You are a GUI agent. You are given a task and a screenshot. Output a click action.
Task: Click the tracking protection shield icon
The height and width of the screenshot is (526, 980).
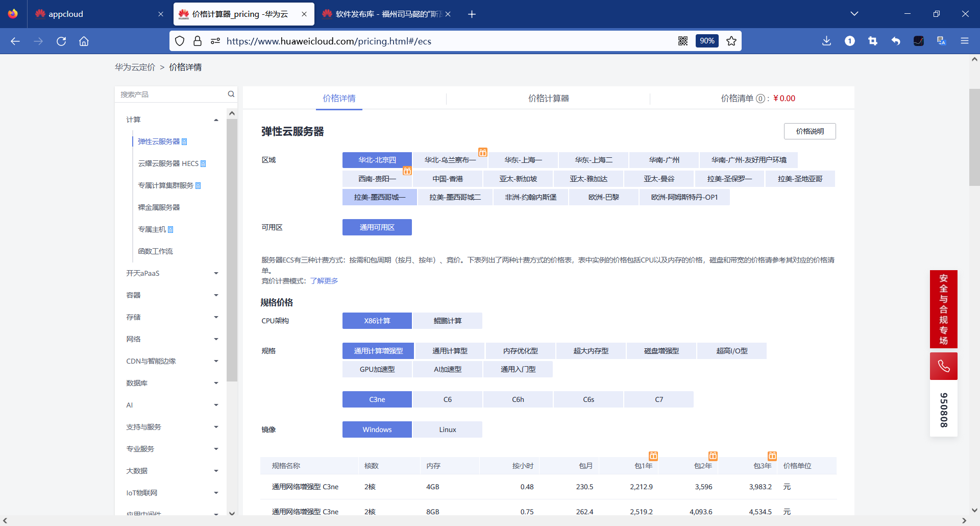pos(180,41)
